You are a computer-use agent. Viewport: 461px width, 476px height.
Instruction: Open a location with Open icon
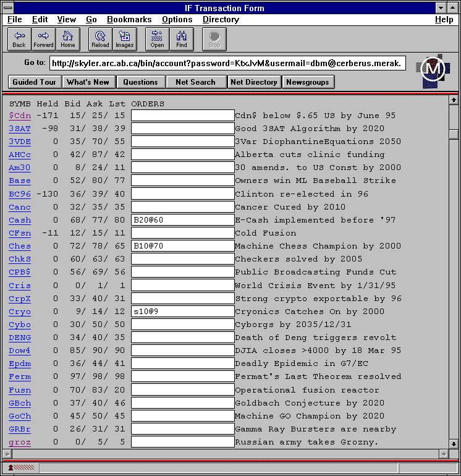point(158,39)
